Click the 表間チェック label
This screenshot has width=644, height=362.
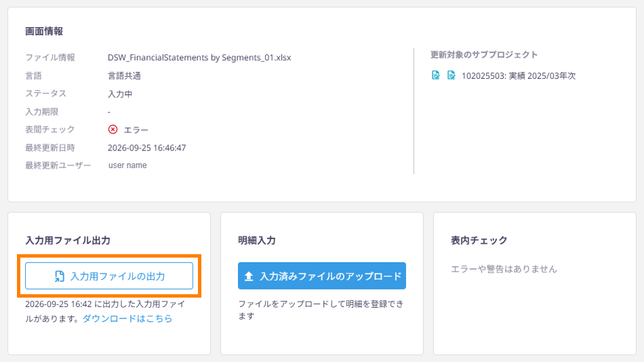[50, 129]
